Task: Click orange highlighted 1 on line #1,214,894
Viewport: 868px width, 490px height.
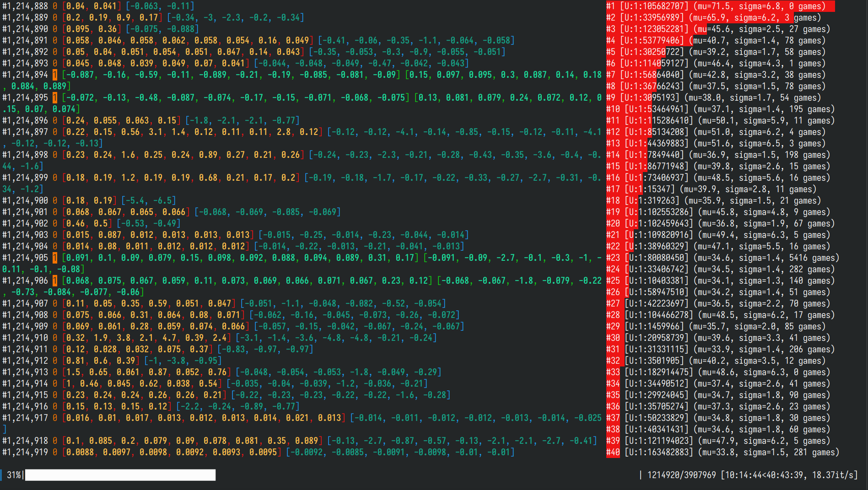Action: pyautogui.click(x=55, y=75)
